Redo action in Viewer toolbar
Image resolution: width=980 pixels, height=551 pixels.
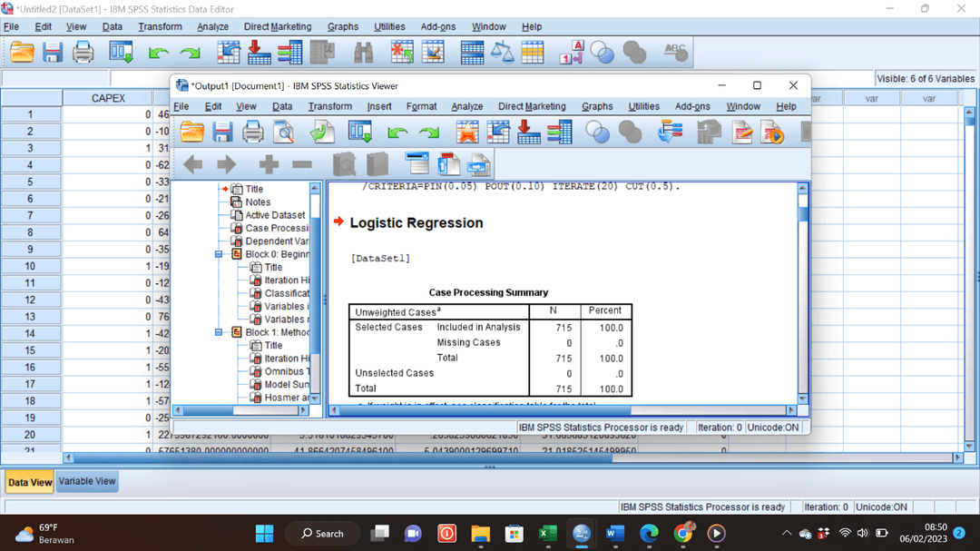pos(429,133)
